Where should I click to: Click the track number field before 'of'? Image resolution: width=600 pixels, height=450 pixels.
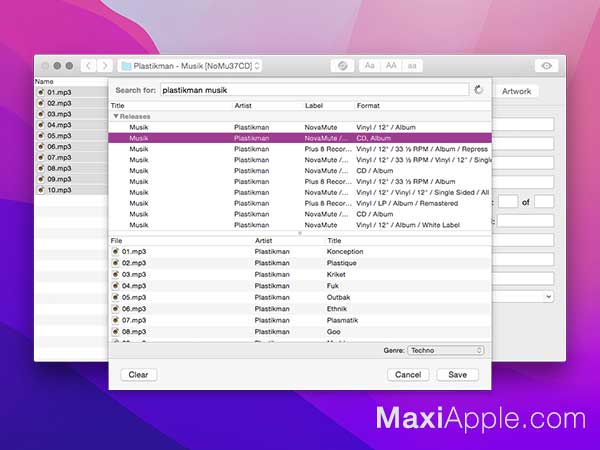coord(508,202)
